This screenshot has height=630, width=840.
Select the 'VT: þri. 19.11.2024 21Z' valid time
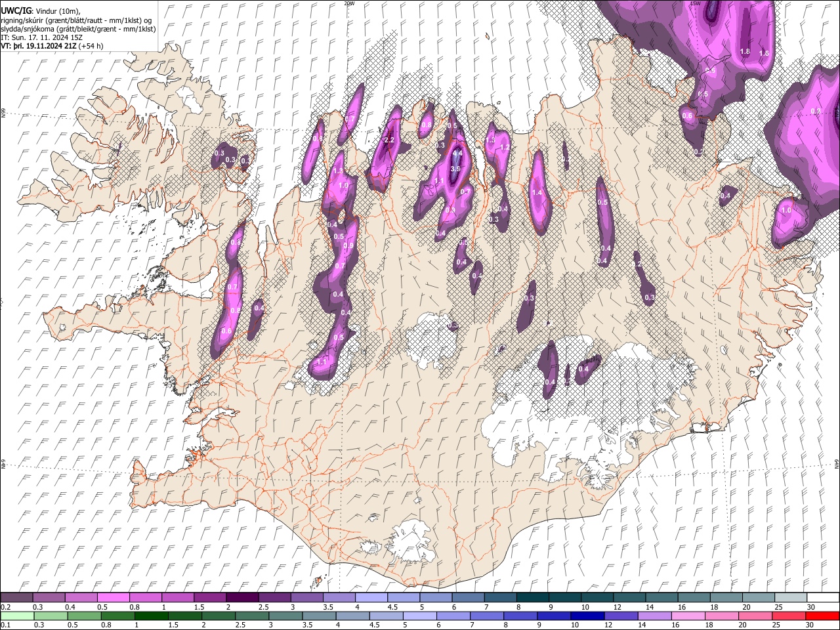(x=38, y=46)
